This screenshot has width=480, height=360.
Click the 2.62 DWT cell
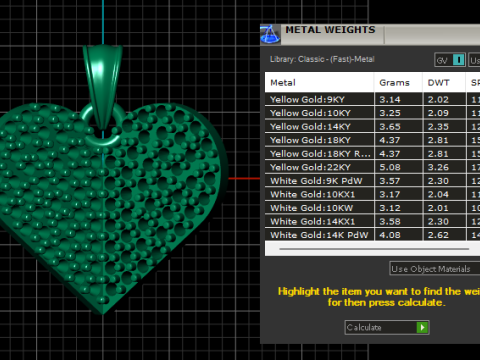pyautogui.click(x=444, y=235)
